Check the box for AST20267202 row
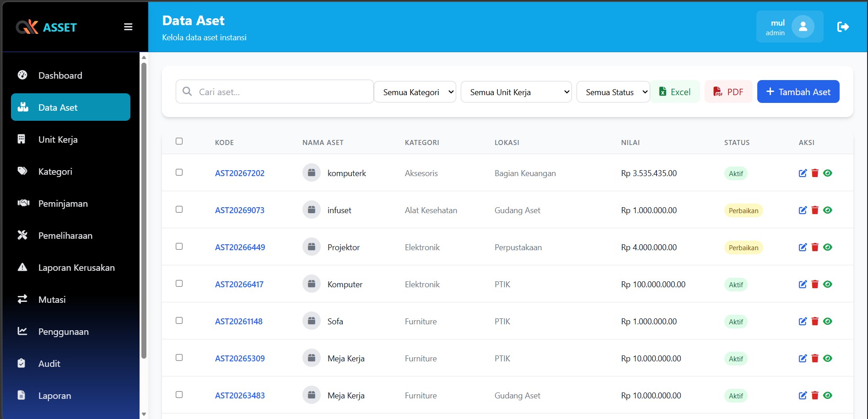The image size is (868, 419). 179,172
